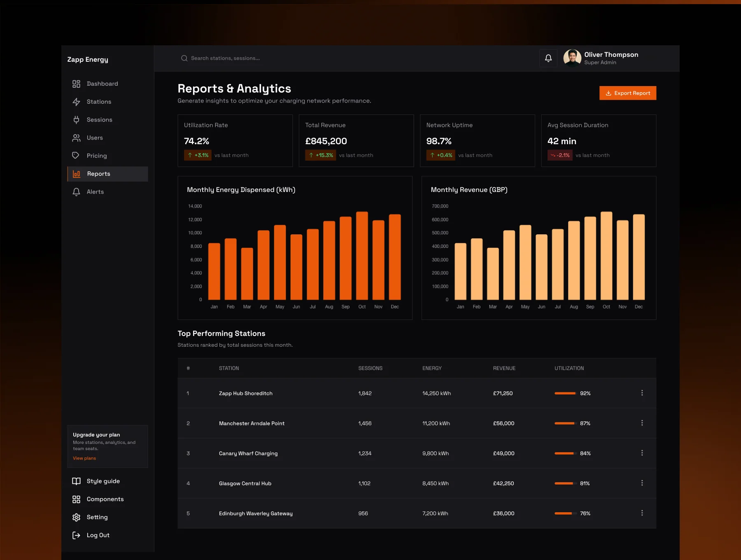Focus the Search stations, sessions field

click(x=225, y=58)
